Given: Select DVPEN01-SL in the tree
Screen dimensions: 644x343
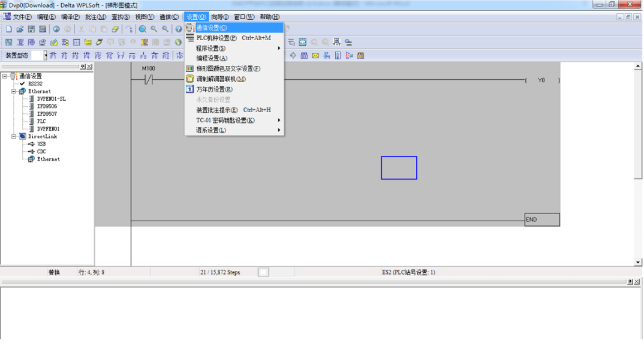Looking at the screenshot, I should (52, 99).
